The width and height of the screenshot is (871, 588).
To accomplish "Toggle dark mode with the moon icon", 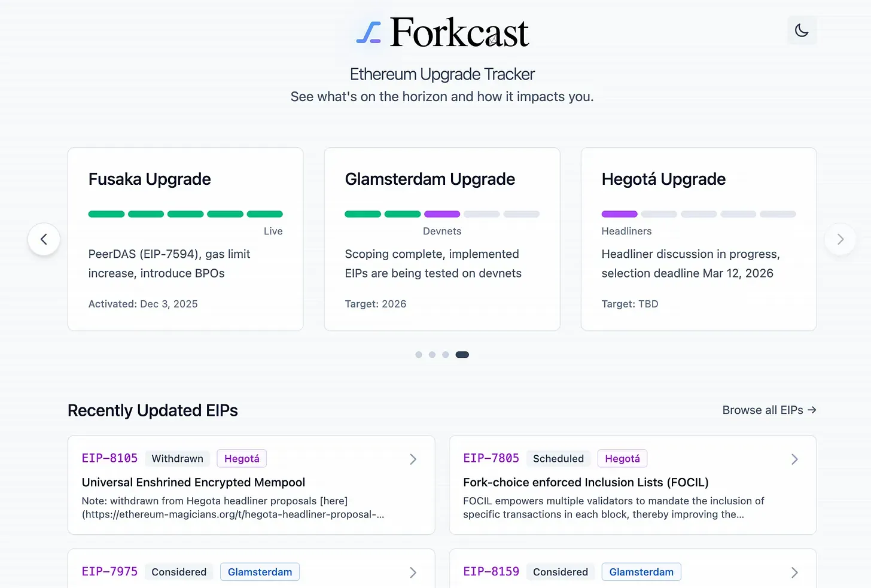I will click(802, 31).
